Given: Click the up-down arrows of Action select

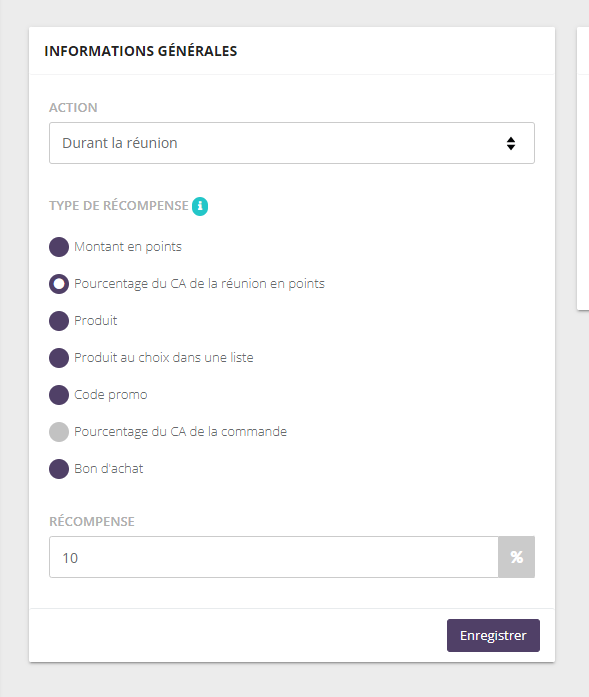Looking at the screenshot, I should click(x=511, y=144).
